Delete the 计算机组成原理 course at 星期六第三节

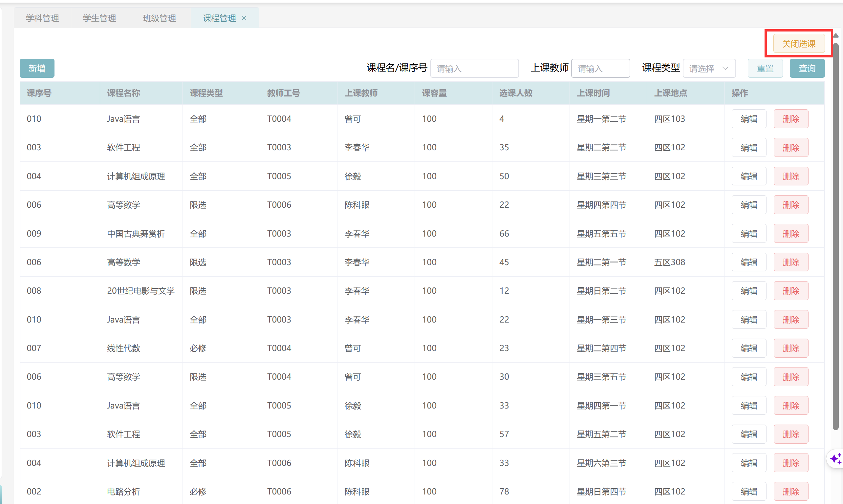point(791,463)
